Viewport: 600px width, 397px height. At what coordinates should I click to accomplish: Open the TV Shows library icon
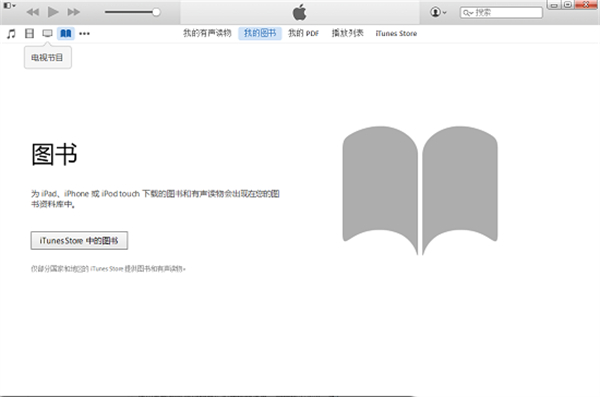47,34
